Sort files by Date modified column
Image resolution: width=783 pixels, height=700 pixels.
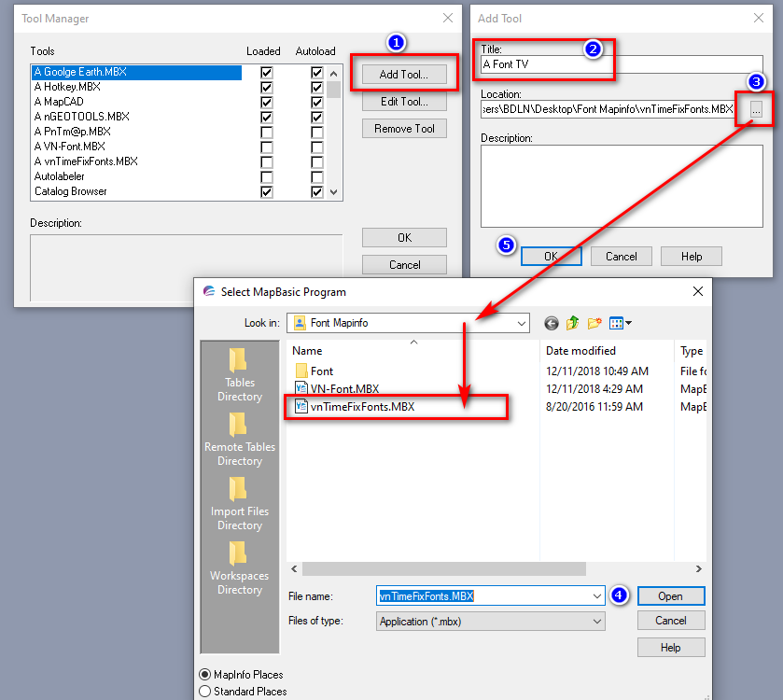(x=607, y=351)
